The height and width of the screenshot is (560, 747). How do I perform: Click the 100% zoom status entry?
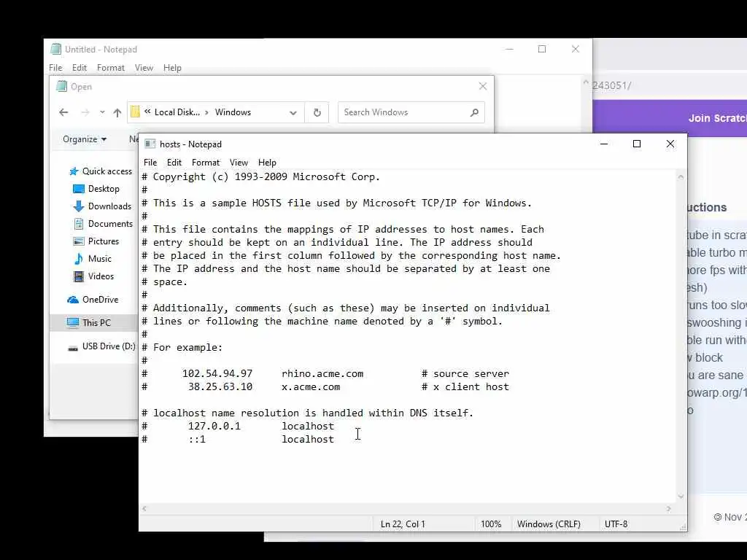(491, 524)
